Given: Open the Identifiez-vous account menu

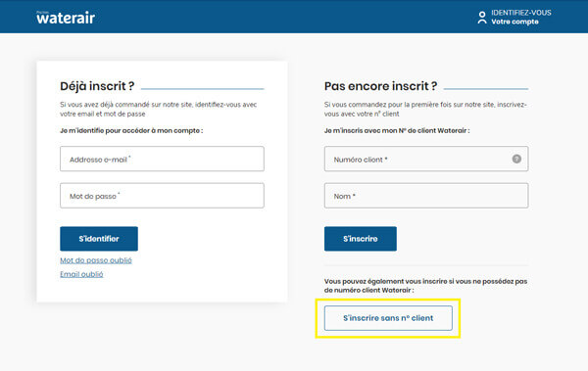Looking at the screenshot, I should tap(514, 18).
